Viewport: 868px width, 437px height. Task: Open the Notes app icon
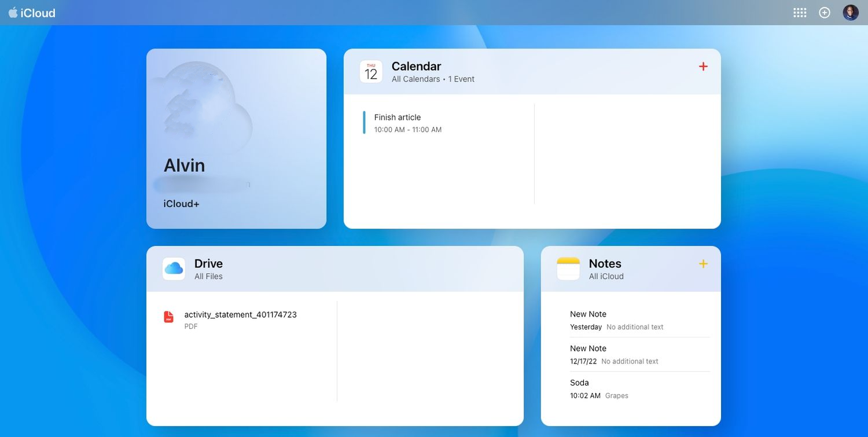pos(568,268)
